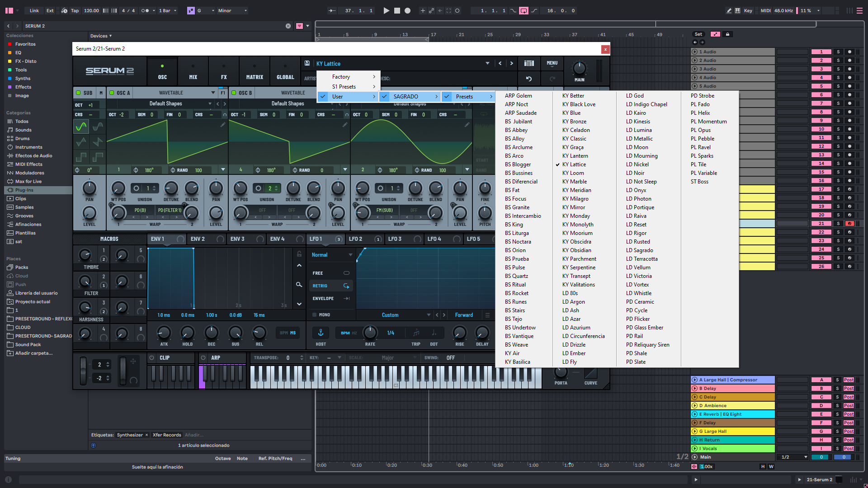Select the sine wave shape for SUB oscillator

pos(81,127)
